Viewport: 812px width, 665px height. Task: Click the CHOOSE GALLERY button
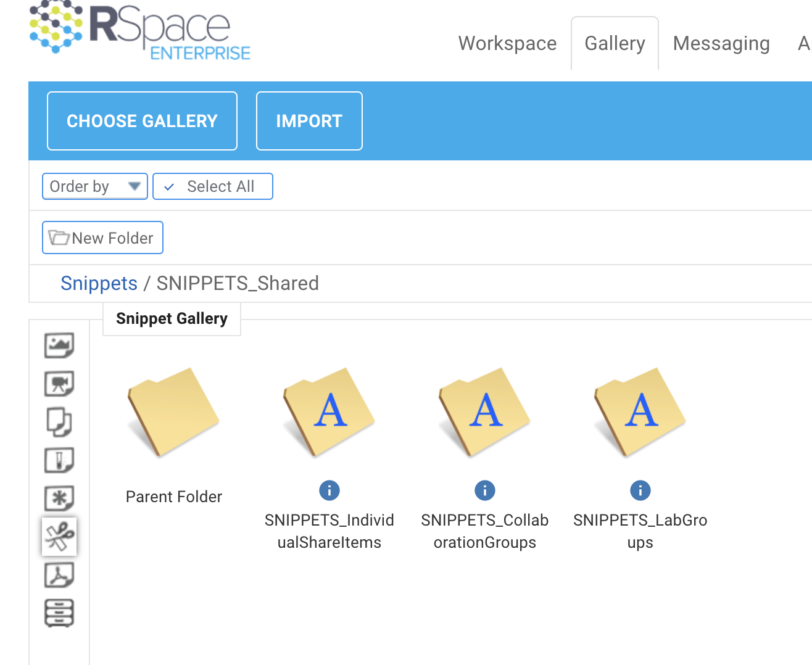[x=142, y=121]
